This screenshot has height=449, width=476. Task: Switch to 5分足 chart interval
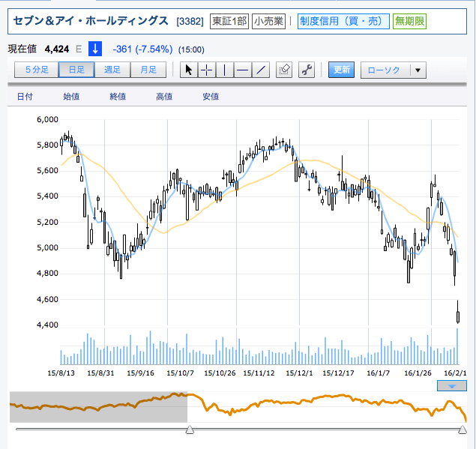pyautogui.click(x=37, y=70)
